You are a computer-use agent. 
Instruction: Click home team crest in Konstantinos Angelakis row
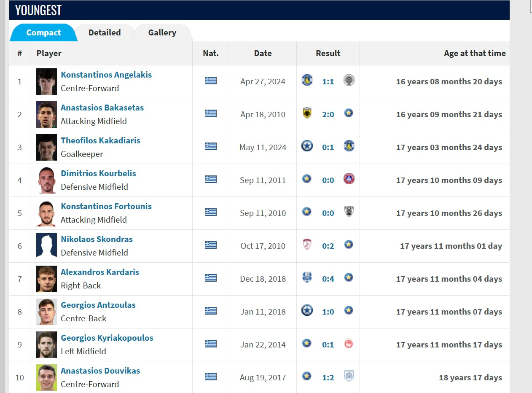coord(307,80)
